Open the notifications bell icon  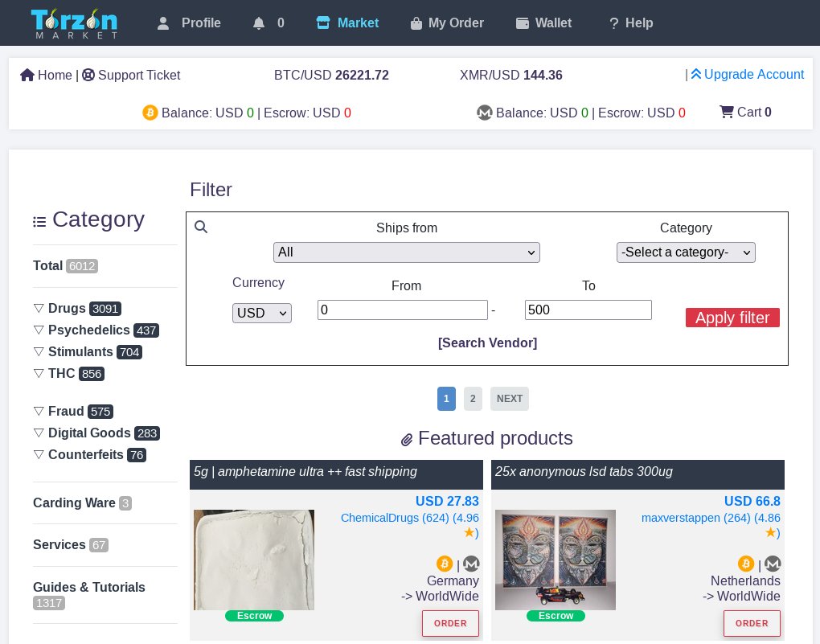tap(259, 23)
